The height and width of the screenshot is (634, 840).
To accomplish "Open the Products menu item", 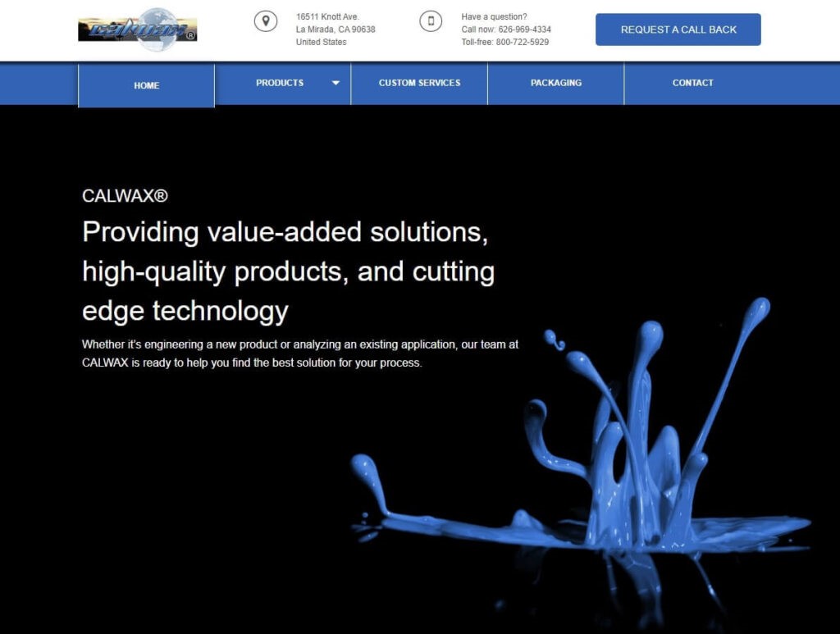I will coord(280,83).
